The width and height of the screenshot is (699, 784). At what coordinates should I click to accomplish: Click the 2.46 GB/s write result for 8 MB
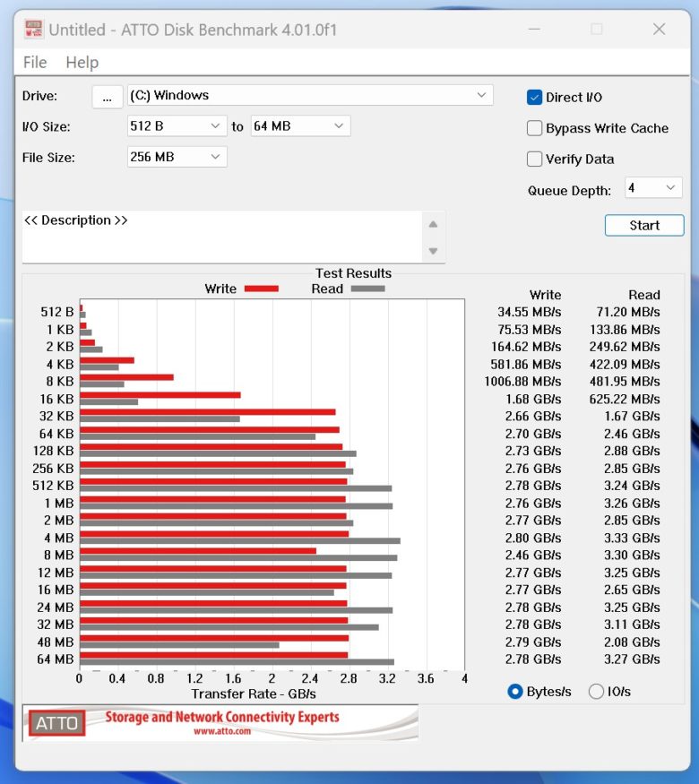point(533,555)
